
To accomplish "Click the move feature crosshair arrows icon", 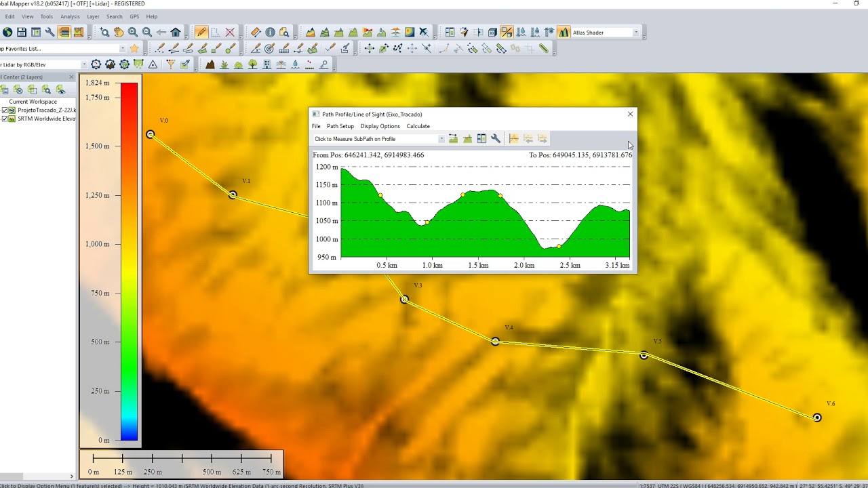I will coord(369,48).
